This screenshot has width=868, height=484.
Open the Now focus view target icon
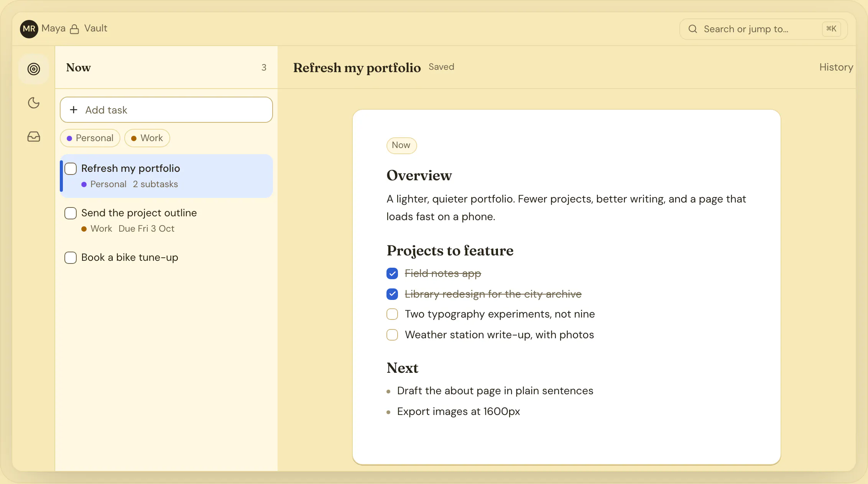click(34, 69)
